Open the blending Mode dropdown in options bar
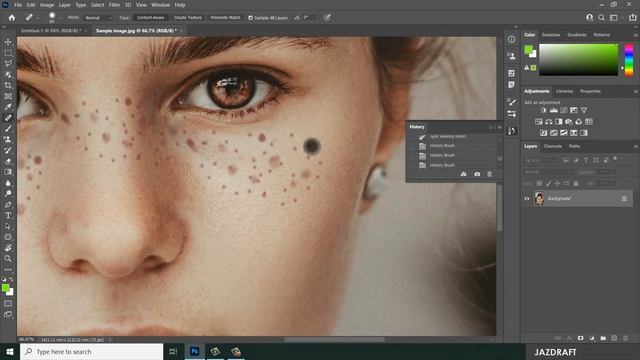 [97, 18]
